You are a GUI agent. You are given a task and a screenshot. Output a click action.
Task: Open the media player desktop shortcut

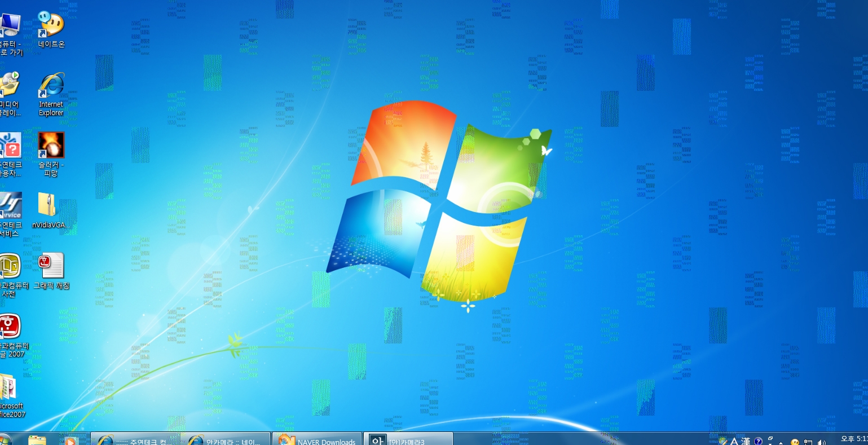(10, 94)
